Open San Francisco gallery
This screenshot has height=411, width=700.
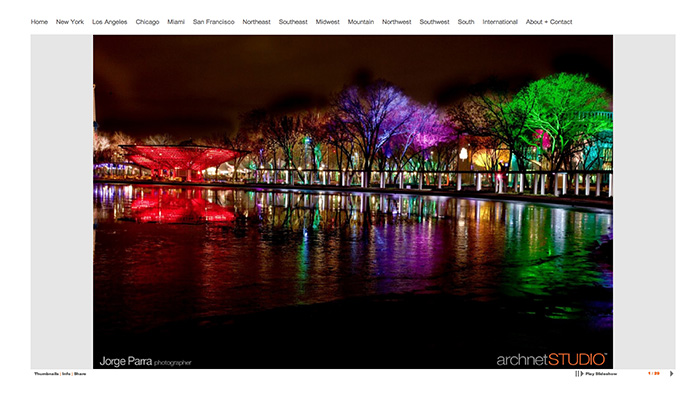coord(214,21)
